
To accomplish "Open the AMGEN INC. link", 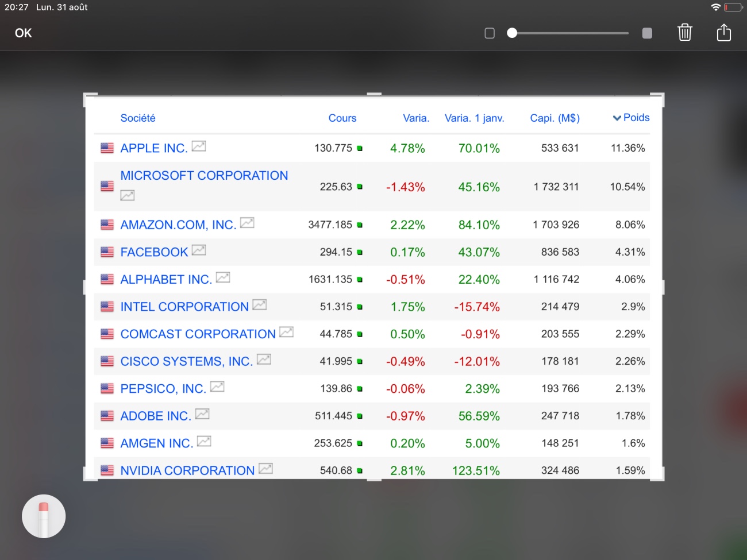I will tap(156, 443).
